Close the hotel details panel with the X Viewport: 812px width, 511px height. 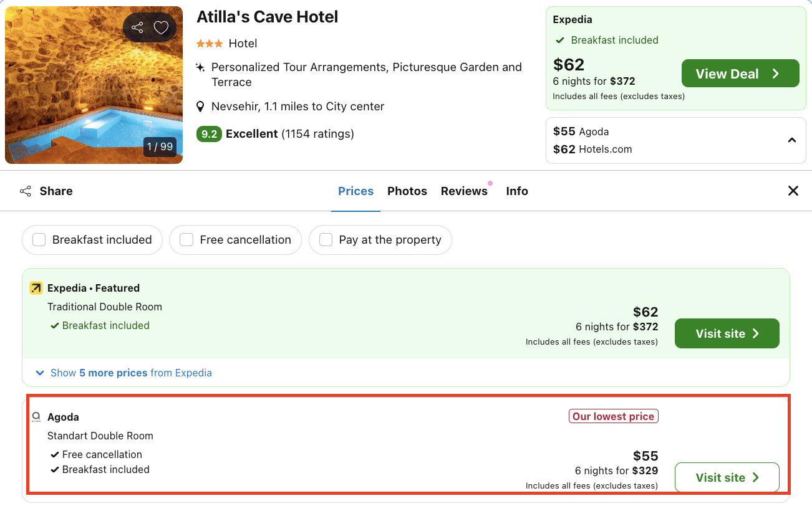point(793,191)
